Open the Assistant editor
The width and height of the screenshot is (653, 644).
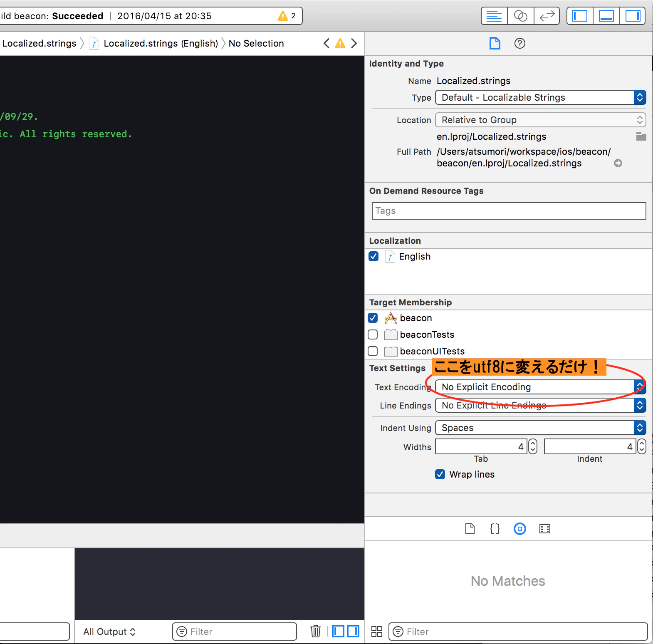(x=520, y=16)
